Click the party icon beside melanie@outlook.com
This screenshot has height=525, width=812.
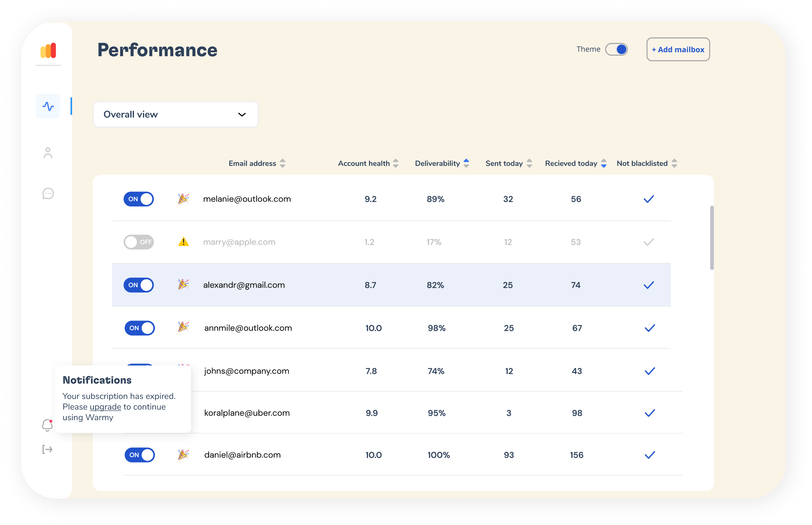click(x=183, y=198)
